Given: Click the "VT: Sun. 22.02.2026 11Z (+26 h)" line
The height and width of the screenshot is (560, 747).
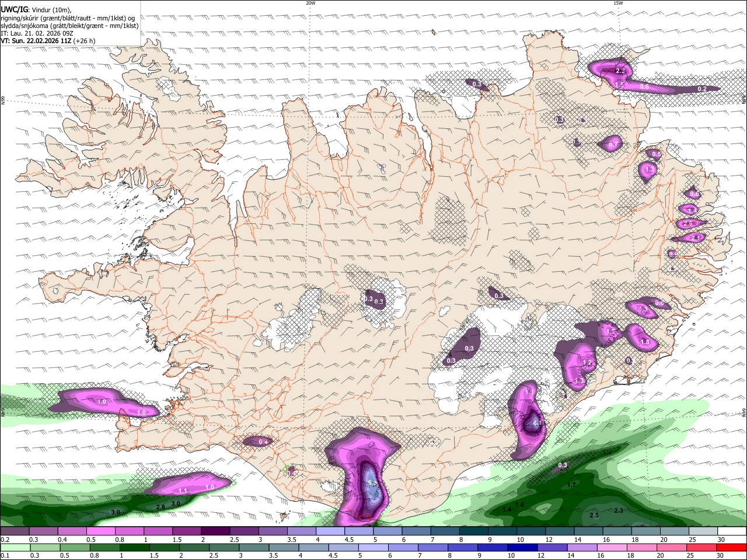Looking at the screenshot, I should [48, 41].
